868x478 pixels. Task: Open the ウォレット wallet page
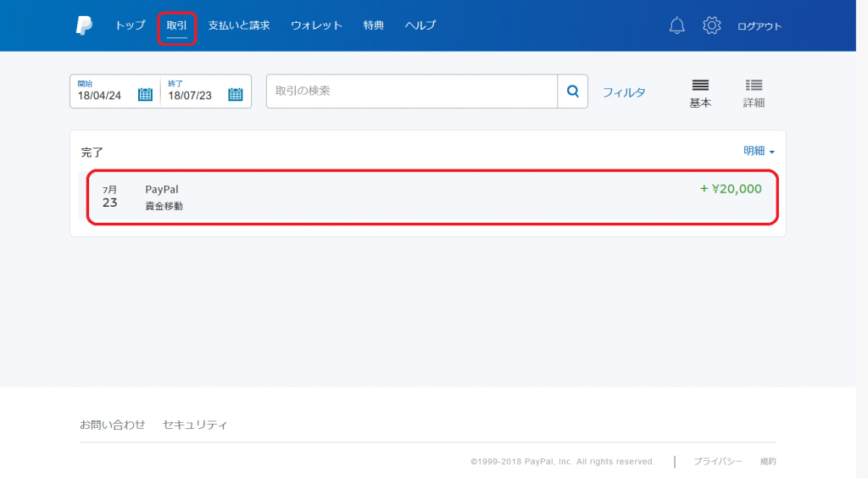tap(316, 25)
